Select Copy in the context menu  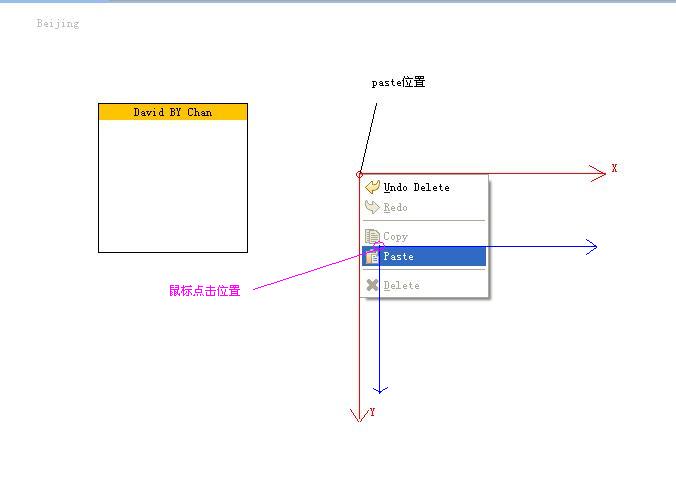click(424, 236)
